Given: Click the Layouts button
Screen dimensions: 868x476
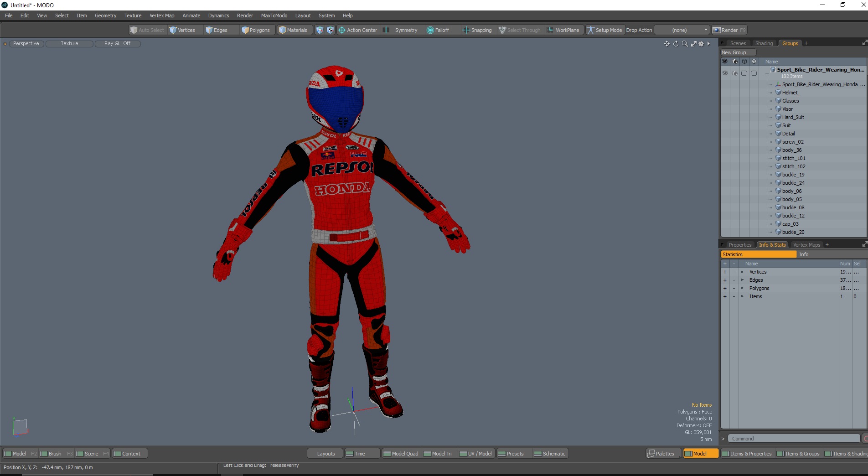Looking at the screenshot, I should point(325,454).
